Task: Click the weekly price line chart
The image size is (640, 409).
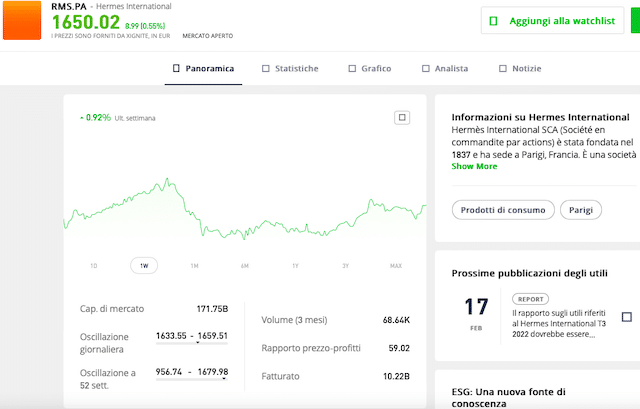Action: [245, 209]
